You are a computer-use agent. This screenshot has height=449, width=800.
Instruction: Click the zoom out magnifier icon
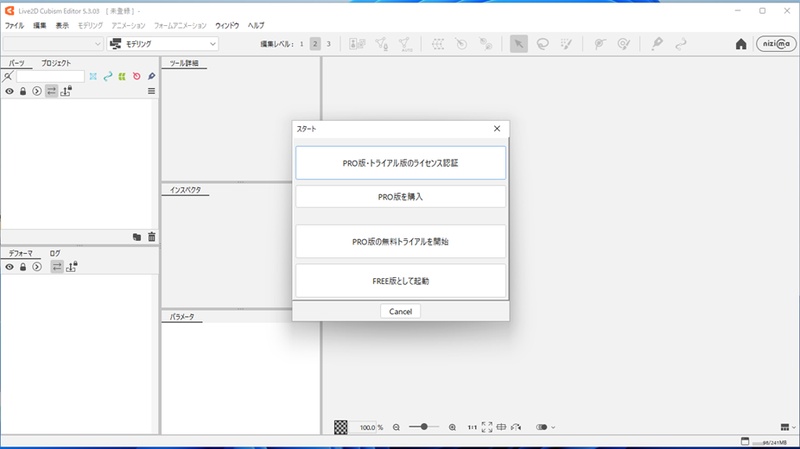tap(396, 428)
